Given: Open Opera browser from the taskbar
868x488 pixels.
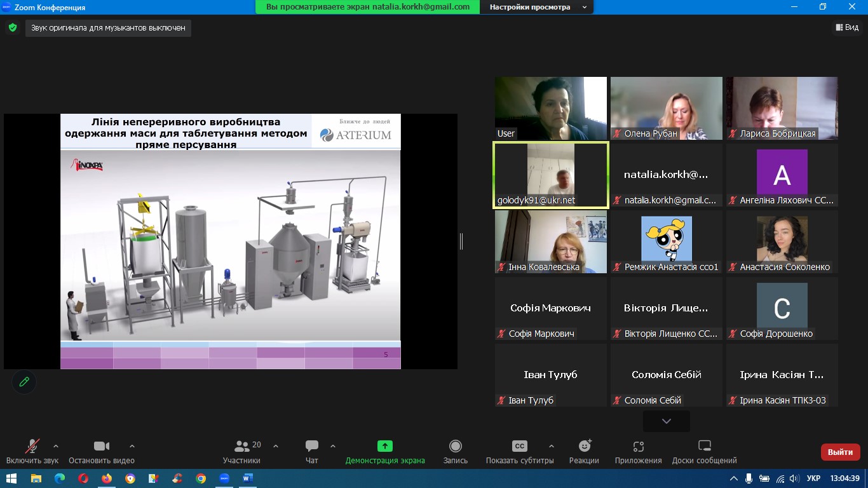Looking at the screenshot, I should pos(83,478).
